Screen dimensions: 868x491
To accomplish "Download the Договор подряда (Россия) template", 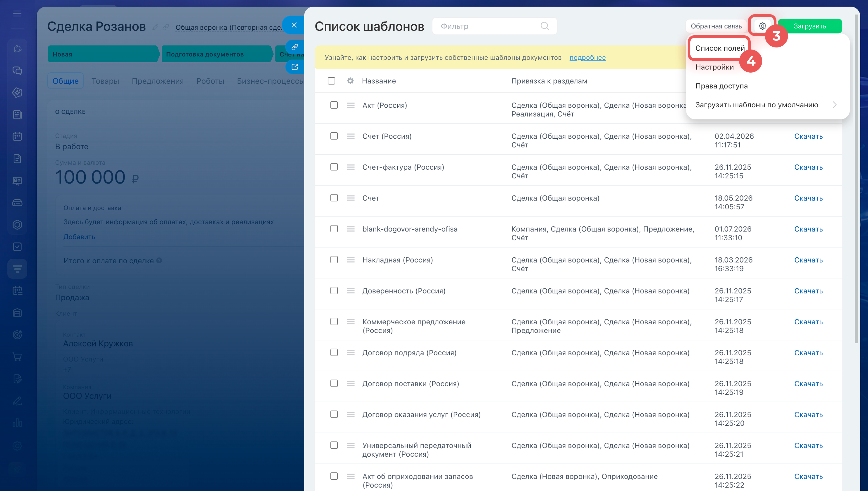I will point(808,353).
